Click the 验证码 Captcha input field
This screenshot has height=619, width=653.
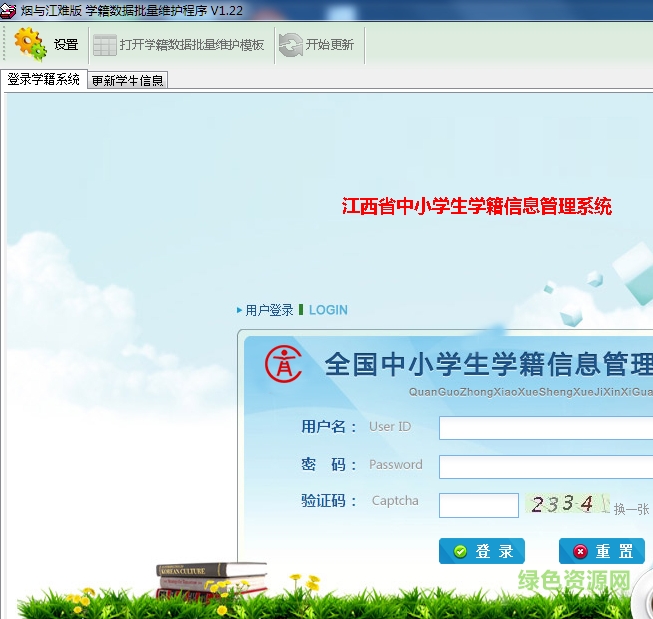(479, 505)
